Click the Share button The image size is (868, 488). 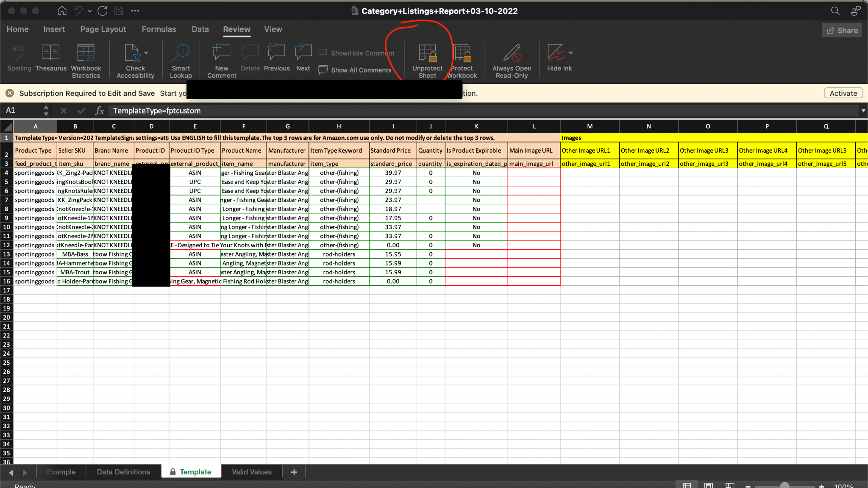click(842, 31)
